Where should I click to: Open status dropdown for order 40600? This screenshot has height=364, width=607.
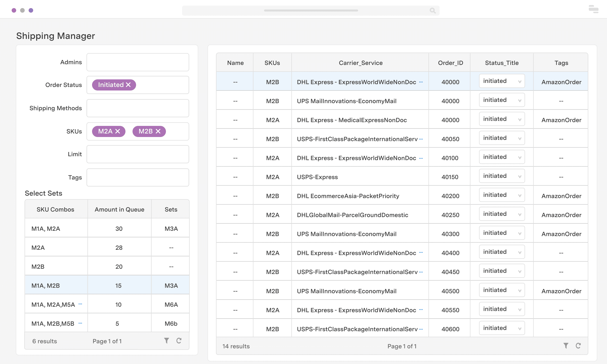click(502, 328)
